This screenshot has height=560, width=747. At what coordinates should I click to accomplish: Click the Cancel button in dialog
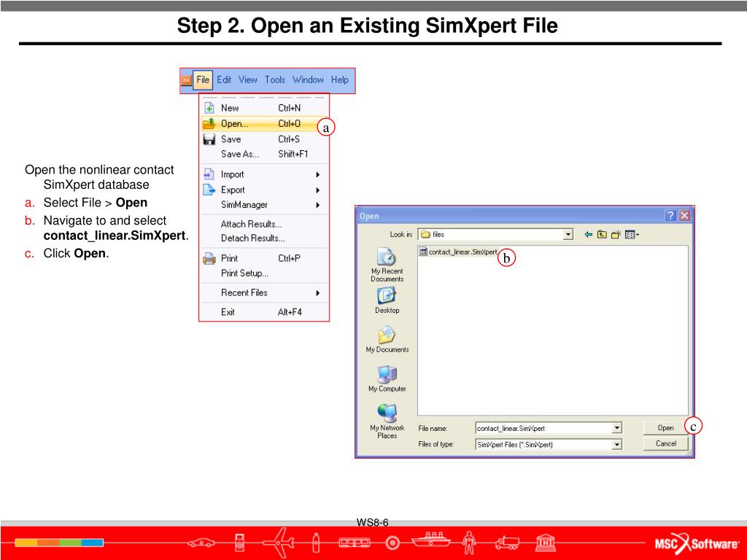[x=665, y=443]
